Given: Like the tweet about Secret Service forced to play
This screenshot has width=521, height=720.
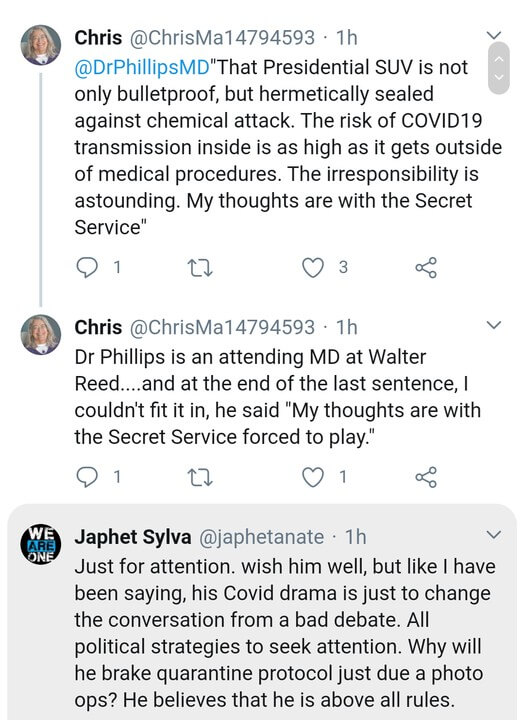Looking at the screenshot, I should tap(313, 478).
